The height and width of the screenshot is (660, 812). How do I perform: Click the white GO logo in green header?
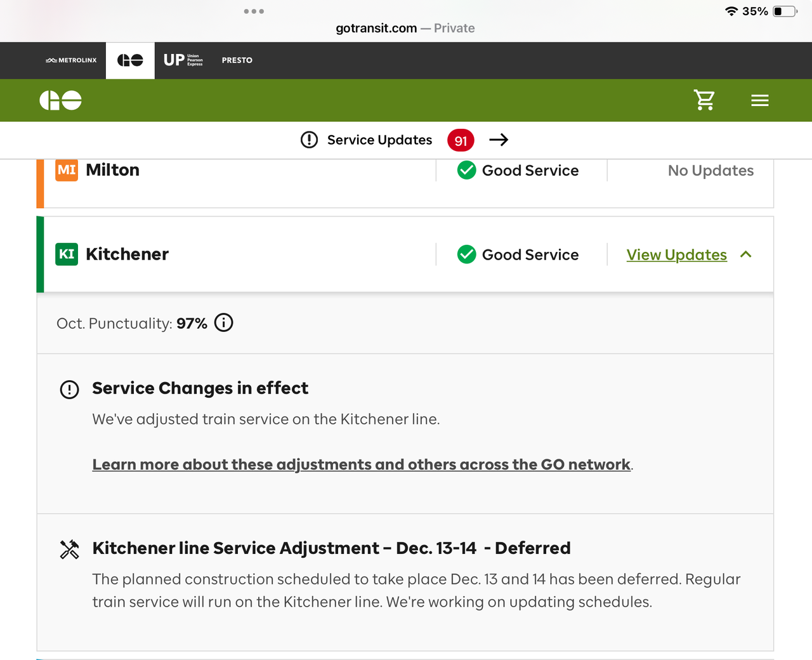[x=61, y=100]
